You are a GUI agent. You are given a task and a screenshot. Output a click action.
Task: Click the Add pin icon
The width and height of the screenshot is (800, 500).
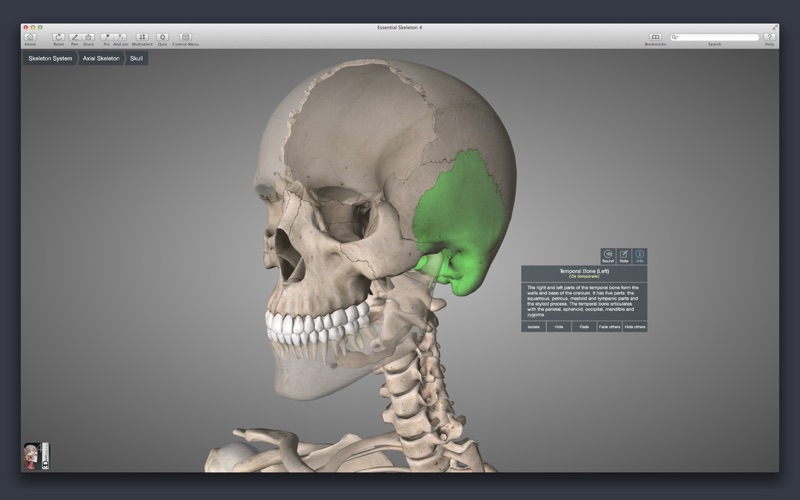[121, 37]
